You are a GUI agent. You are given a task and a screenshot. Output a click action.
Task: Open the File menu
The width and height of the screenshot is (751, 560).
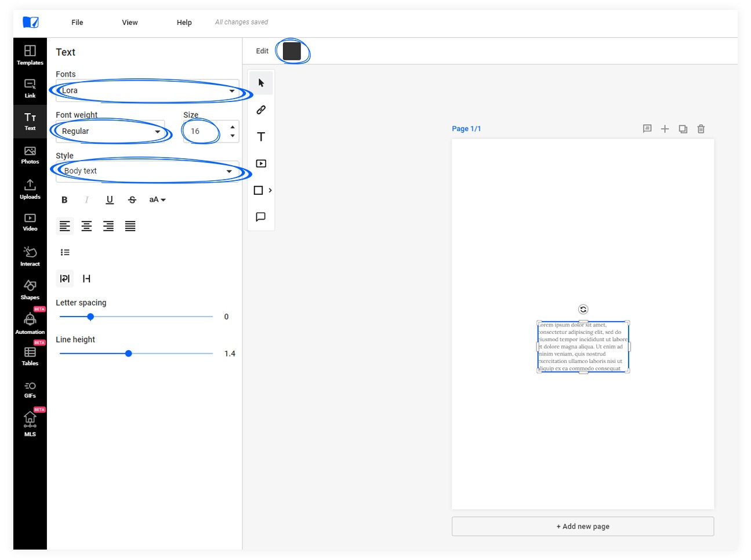pyautogui.click(x=77, y=23)
